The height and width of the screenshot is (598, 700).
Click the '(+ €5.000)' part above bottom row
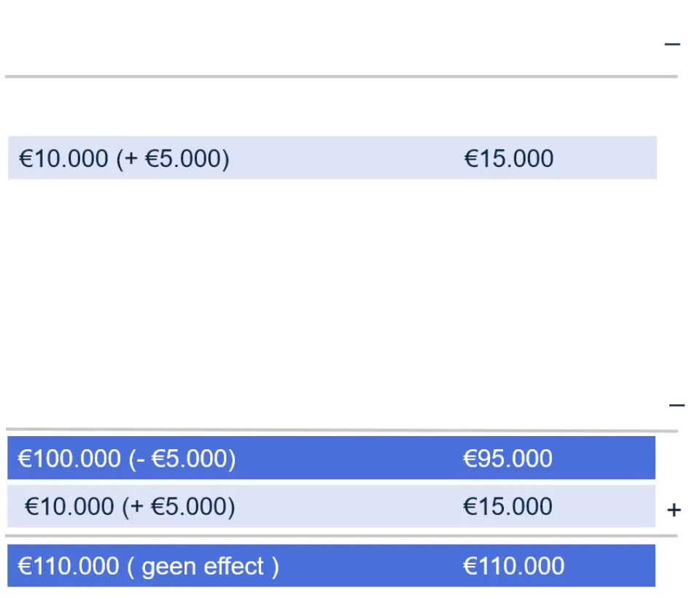[178, 506]
